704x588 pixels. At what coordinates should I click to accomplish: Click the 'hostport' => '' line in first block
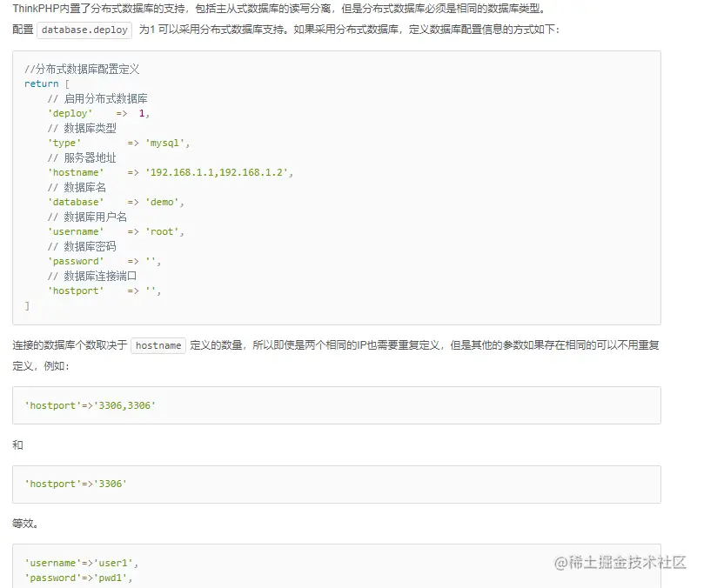(x=104, y=291)
